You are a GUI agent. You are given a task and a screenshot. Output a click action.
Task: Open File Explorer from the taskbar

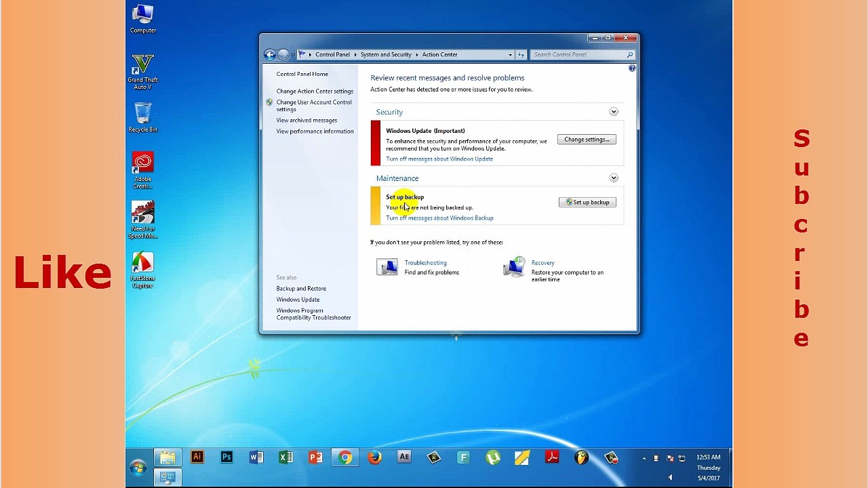click(167, 457)
